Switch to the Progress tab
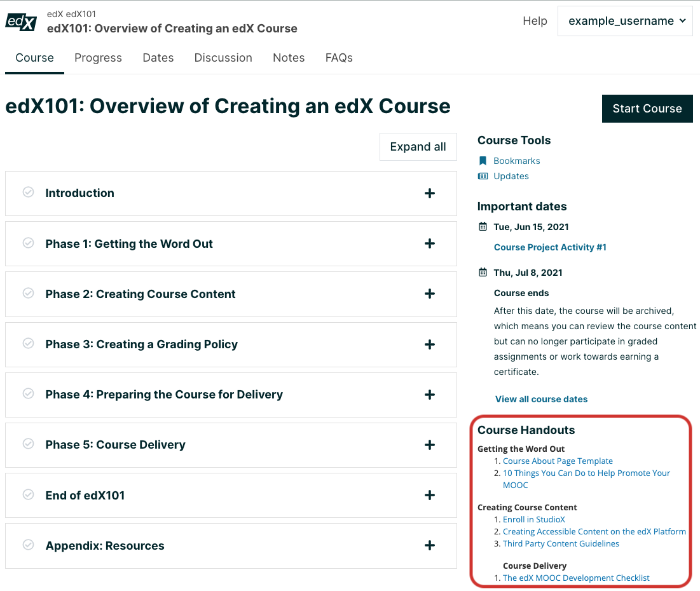Screen dimensions: 700x591 pyautogui.click(x=98, y=58)
